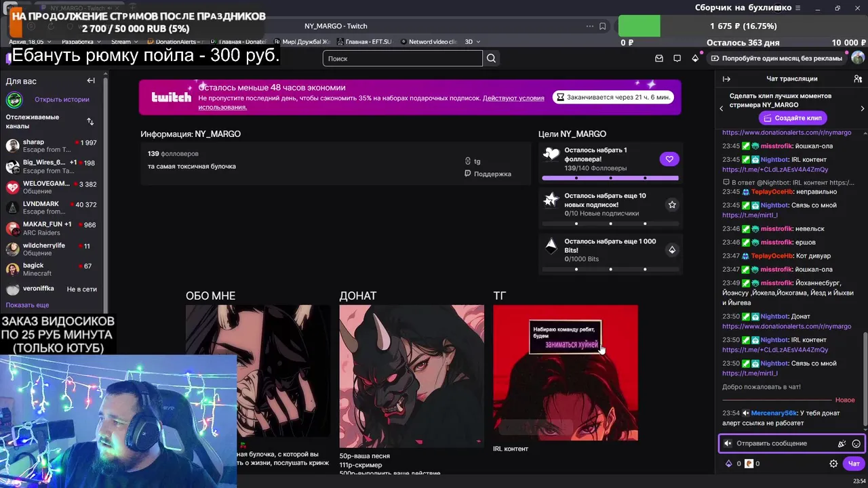The height and width of the screenshot is (488, 868).
Task: Open the sharap channel in the sidebar
Action: [x=52, y=146]
